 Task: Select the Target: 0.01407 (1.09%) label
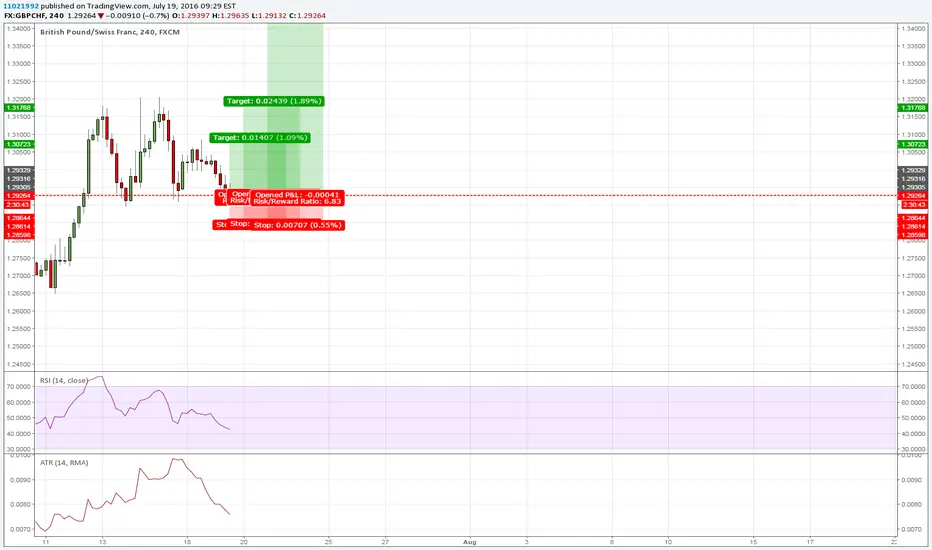point(260,137)
